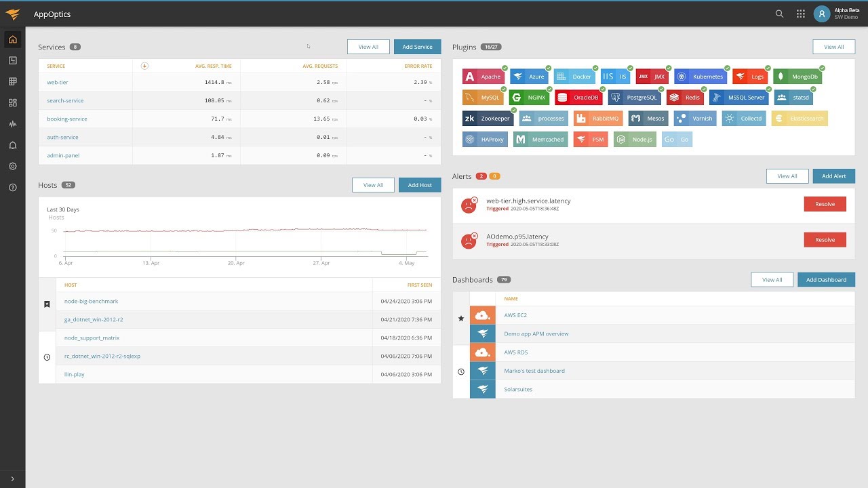The width and height of the screenshot is (868, 488).
Task: Open the node-big-benchmark host
Action: pyautogui.click(x=92, y=301)
